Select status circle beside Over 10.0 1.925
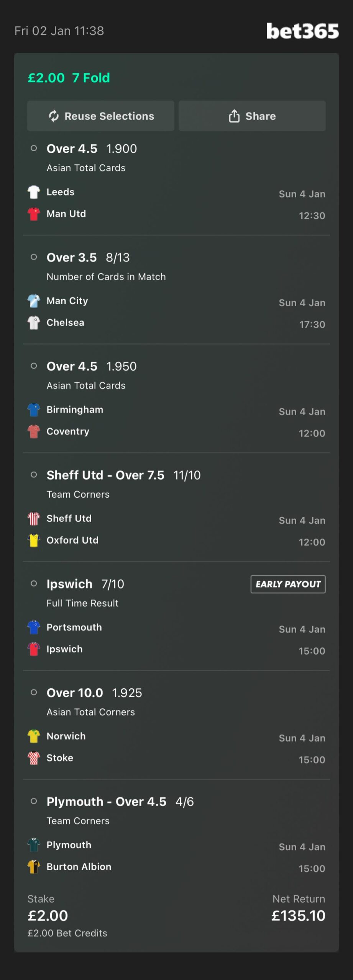Image resolution: width=353 pixels, height=980 pixels. coord(34,693)
